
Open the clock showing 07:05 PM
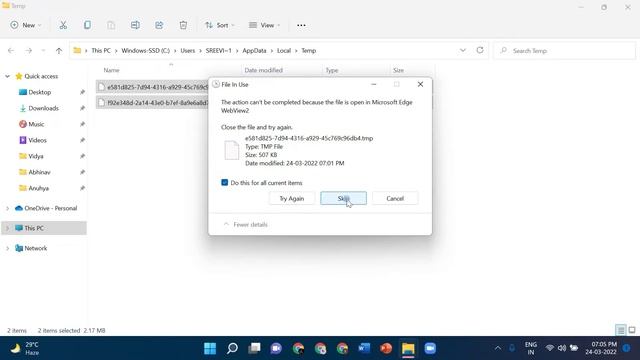point(601,348)
